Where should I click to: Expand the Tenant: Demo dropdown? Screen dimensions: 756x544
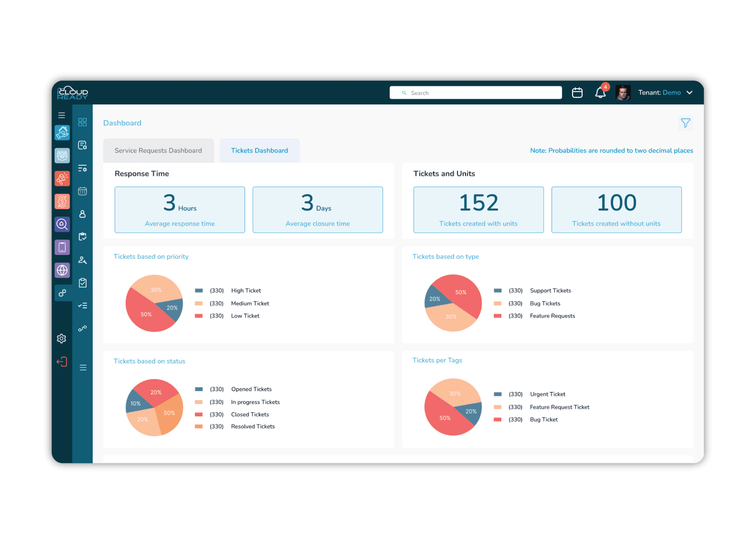[x=665, y=92]
